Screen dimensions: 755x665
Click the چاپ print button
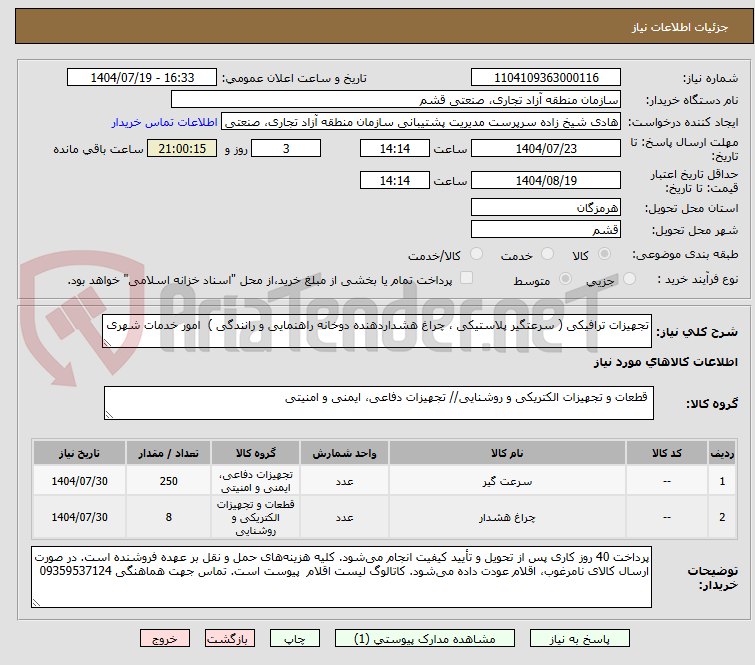[295, 639]
